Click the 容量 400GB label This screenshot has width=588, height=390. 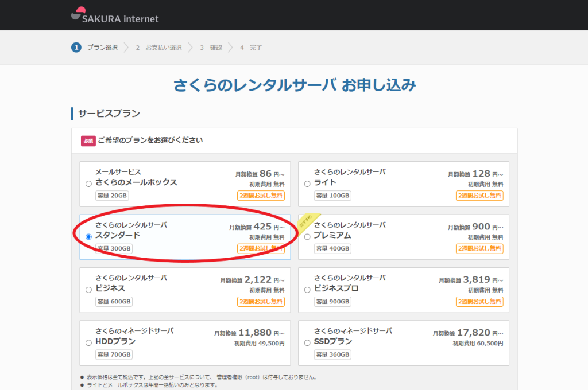(x=332, y=248)
